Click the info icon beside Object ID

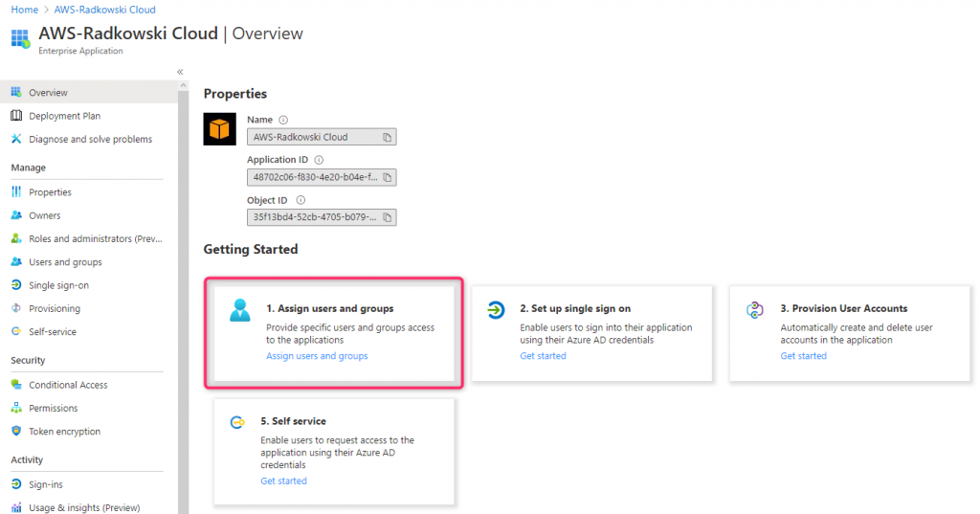301,200
